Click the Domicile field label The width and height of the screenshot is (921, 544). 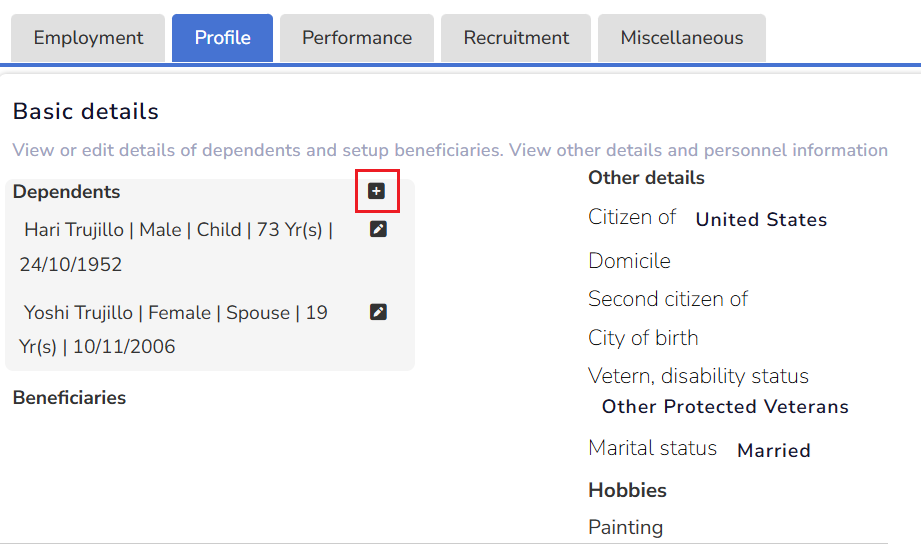pos(629,261)
